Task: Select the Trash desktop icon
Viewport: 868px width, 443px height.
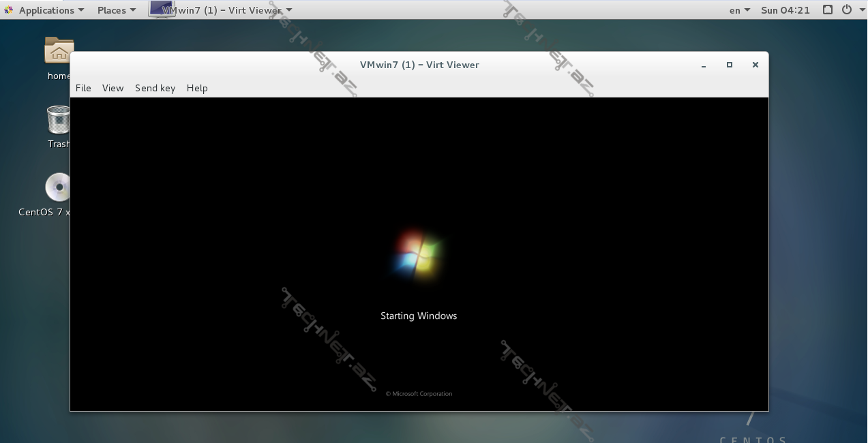Action: point(59,120)
